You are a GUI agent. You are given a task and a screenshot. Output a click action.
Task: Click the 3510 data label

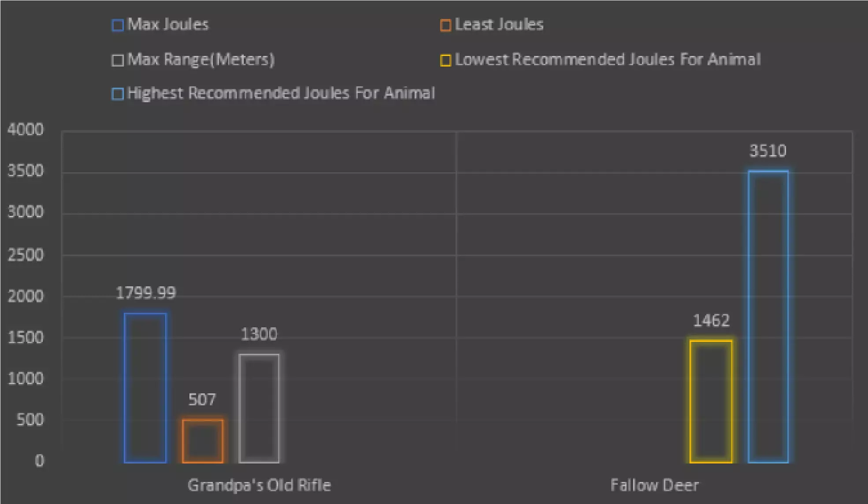pyautogui.click(x=768, y=151)
